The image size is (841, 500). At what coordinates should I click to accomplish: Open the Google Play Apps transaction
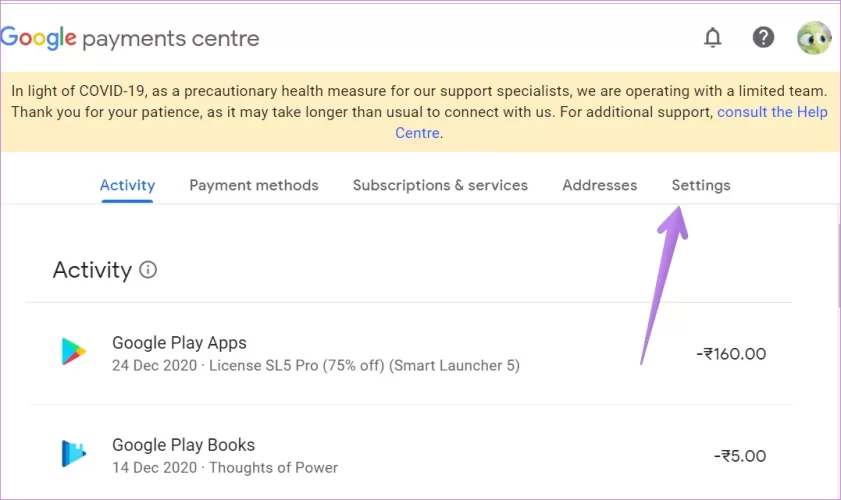[179, 343]
